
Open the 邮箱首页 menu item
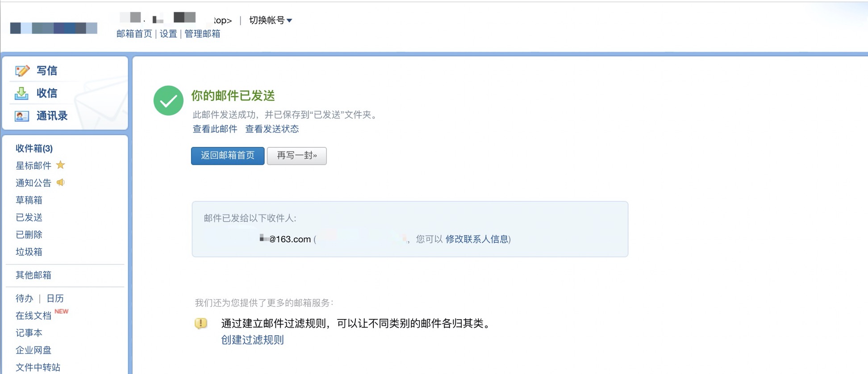coord(134,33)
